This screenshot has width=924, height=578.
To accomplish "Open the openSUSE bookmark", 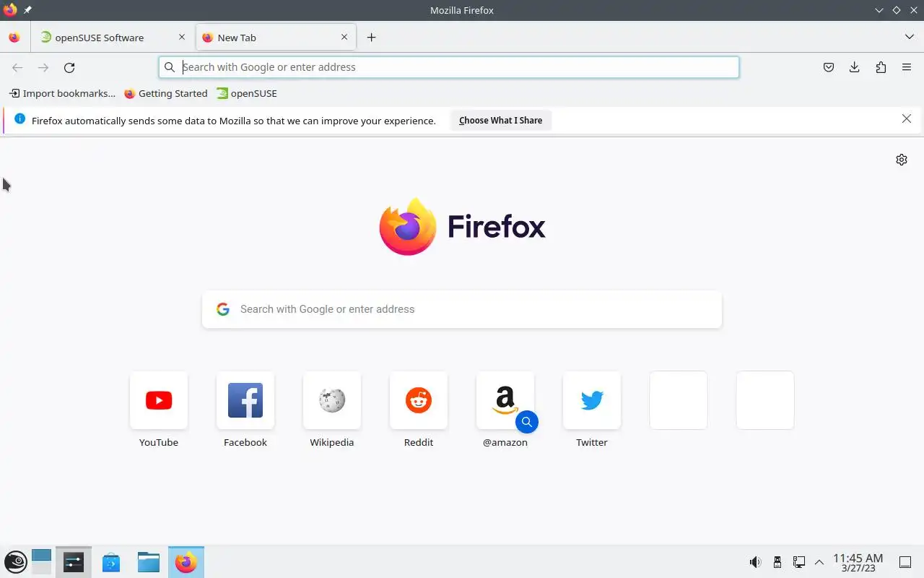I will tap(247, 93).
